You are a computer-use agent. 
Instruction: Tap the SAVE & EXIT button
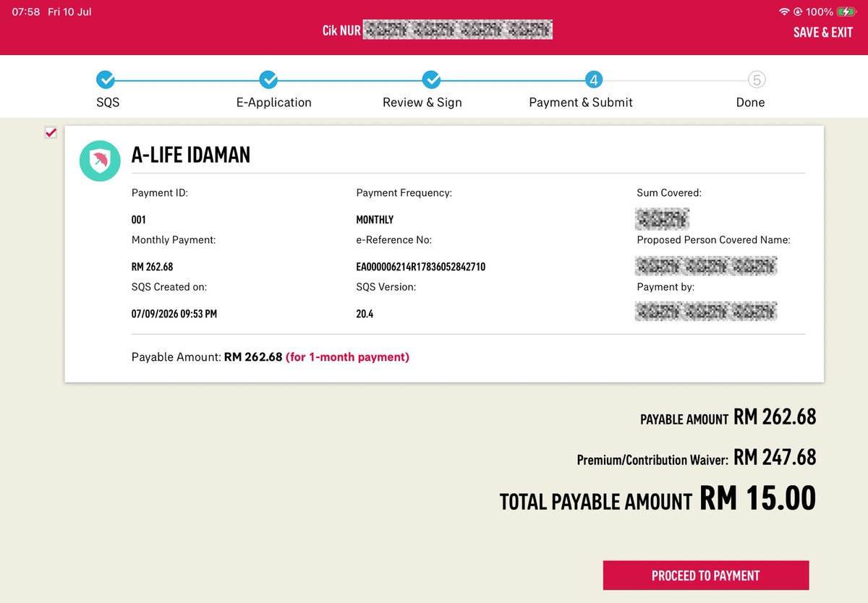point(823,32)
